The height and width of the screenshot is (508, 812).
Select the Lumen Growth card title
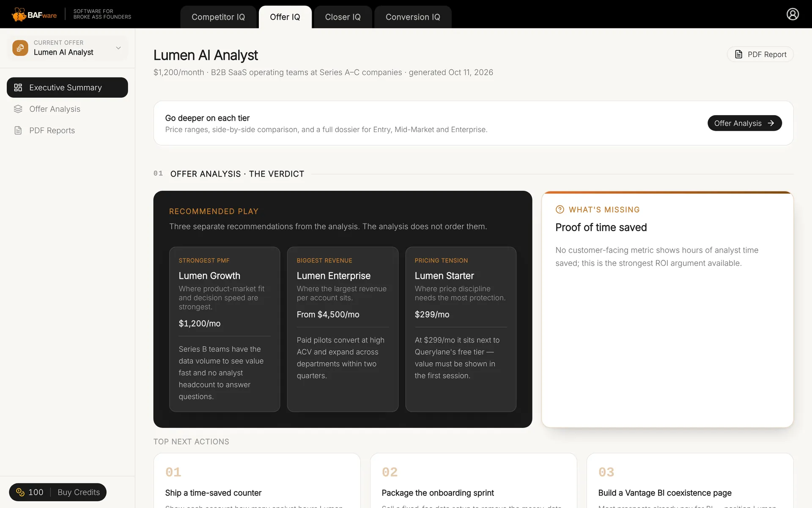[209, 276]
